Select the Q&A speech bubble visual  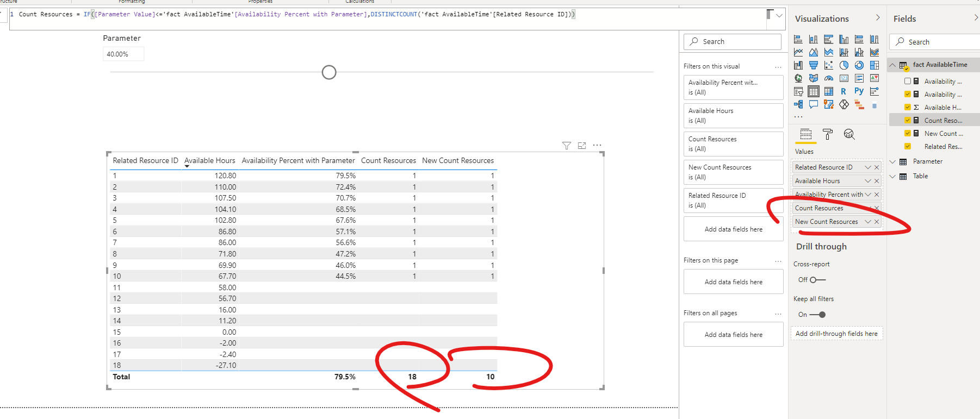[814, 104]
